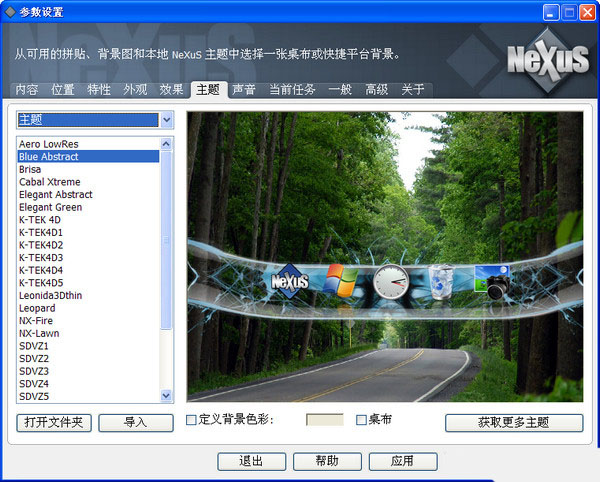Select SDVZ1 theme
Image resolution: width=600 pixels, height=482 pixels.
[x=88, y=346]
